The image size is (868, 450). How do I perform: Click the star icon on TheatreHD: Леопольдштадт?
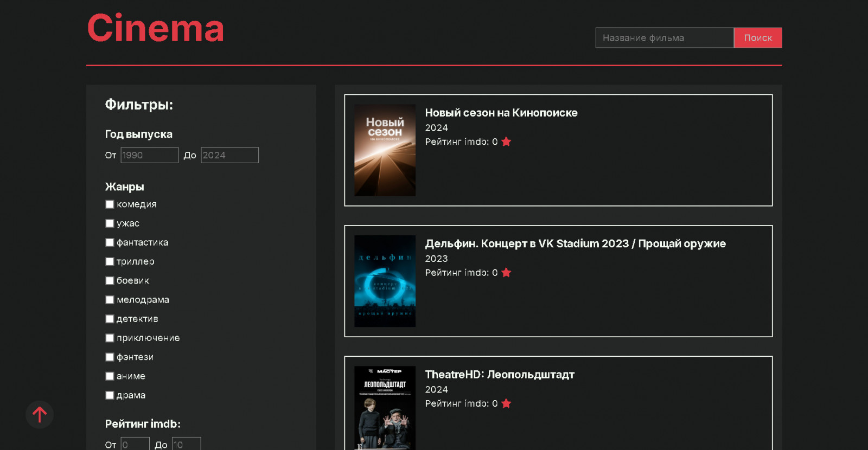pyautogui.click(x=506, y=403)
